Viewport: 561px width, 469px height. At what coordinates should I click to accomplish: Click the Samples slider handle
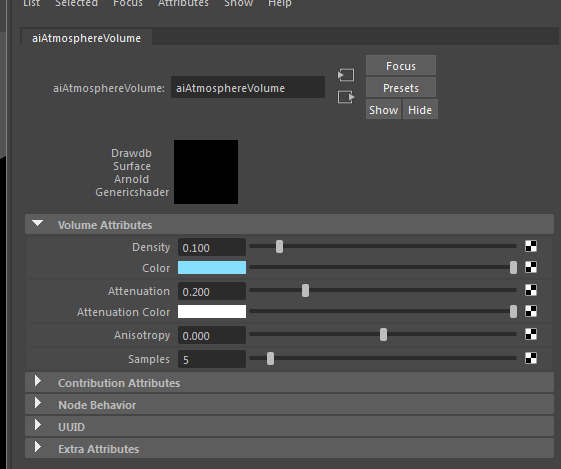pyautogui.click(x=270, y=358)
